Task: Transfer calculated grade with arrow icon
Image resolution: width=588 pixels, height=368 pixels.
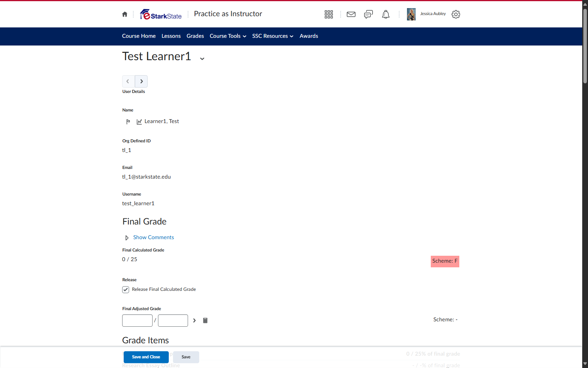Action: (194, 321)
